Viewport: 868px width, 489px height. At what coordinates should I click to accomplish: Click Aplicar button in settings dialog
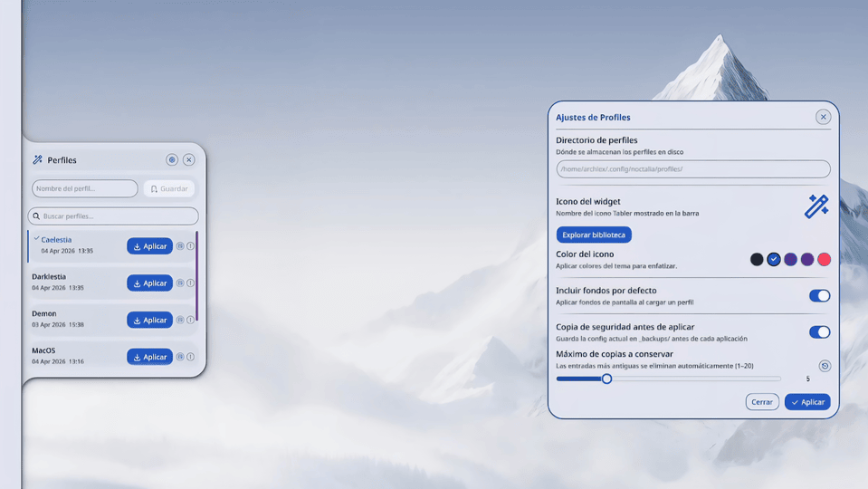tap(807, 402)
